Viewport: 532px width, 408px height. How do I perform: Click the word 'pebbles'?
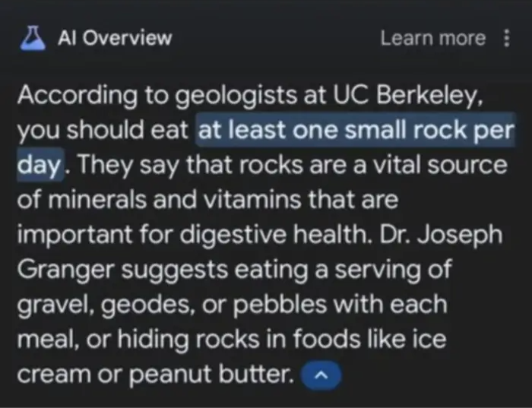[x=280, y=304]
